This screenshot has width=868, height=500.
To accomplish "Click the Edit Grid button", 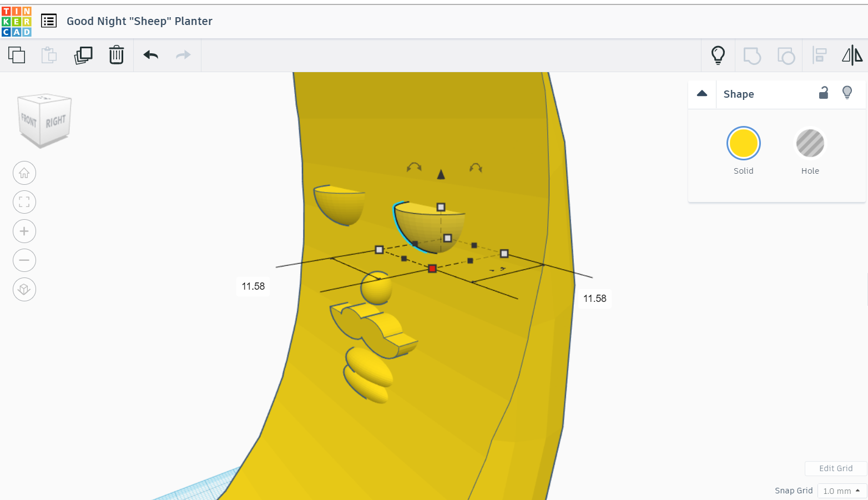I will 836,468.
